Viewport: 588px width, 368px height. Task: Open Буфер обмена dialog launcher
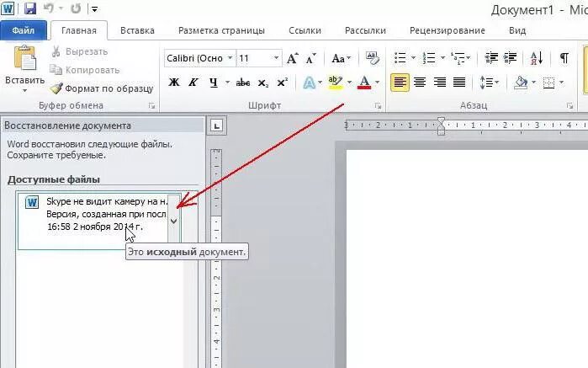[151, 106]
